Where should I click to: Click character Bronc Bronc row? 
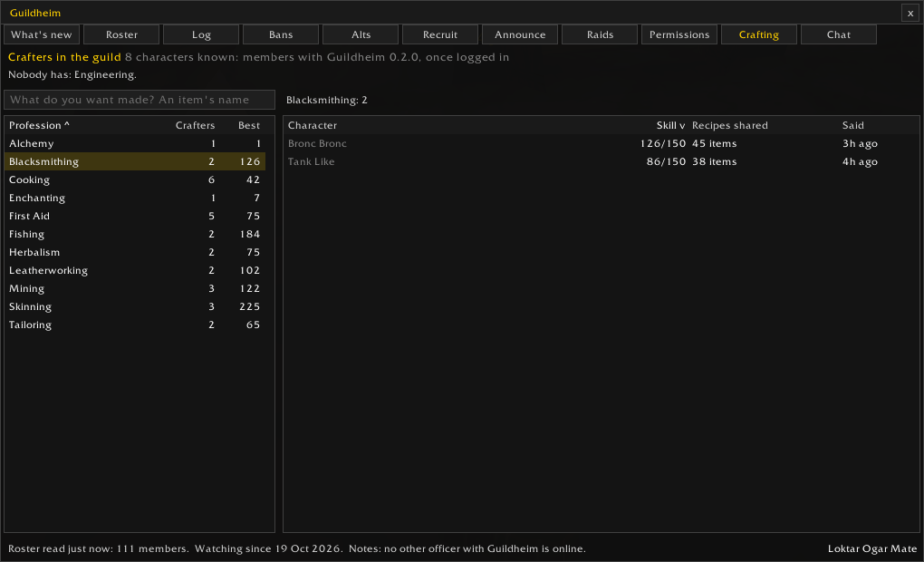point(602,143)
